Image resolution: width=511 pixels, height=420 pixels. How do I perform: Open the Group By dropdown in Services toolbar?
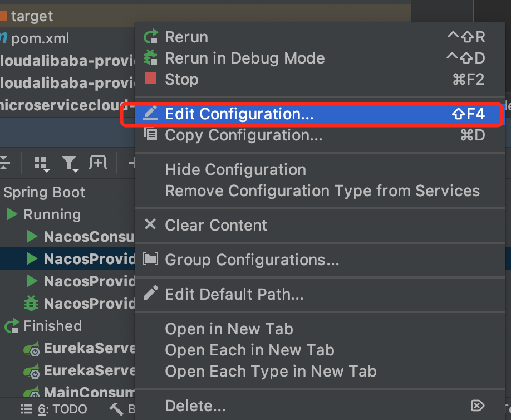pos(41,163)
